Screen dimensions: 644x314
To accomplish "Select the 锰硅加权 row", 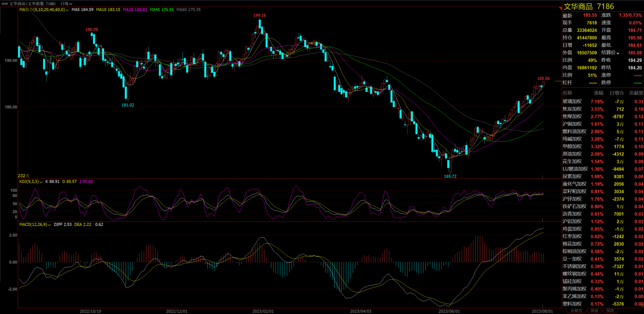I will click(x=603, y=282).
